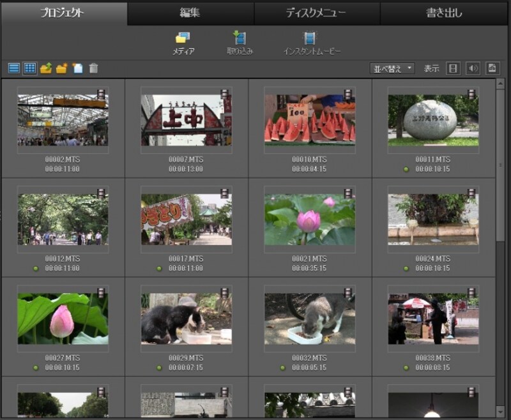Select the プロジェクト tab

point(63,13)
